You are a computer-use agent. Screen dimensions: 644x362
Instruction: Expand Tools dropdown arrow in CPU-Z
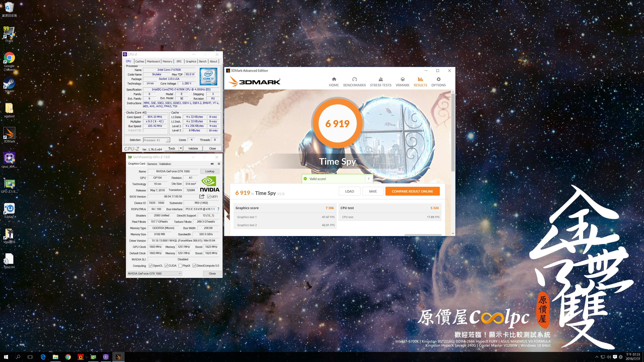pos(181,148)
